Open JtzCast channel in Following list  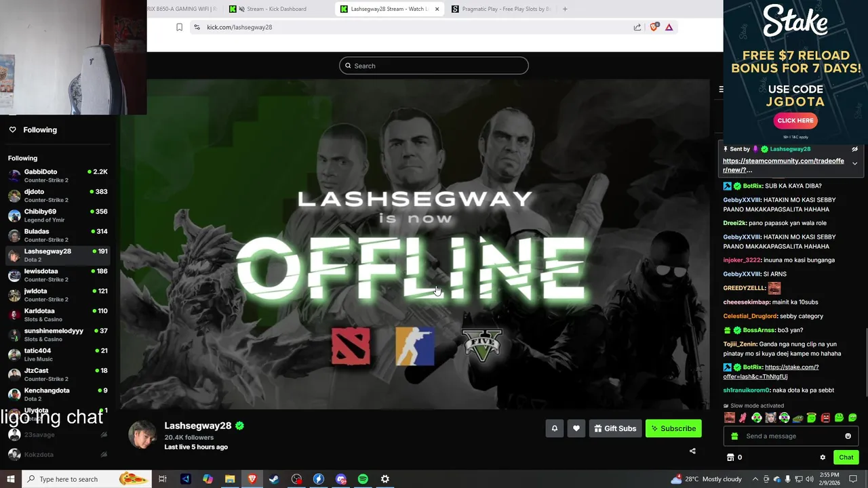point(58,374)
